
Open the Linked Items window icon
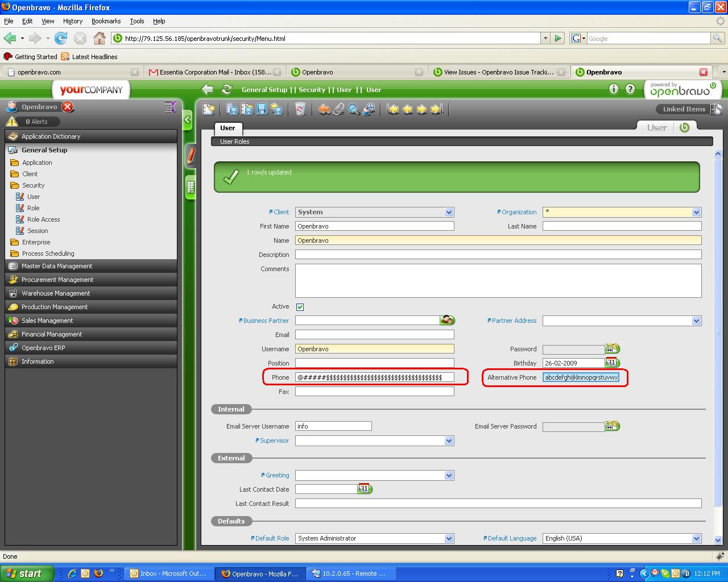(717, 109)
